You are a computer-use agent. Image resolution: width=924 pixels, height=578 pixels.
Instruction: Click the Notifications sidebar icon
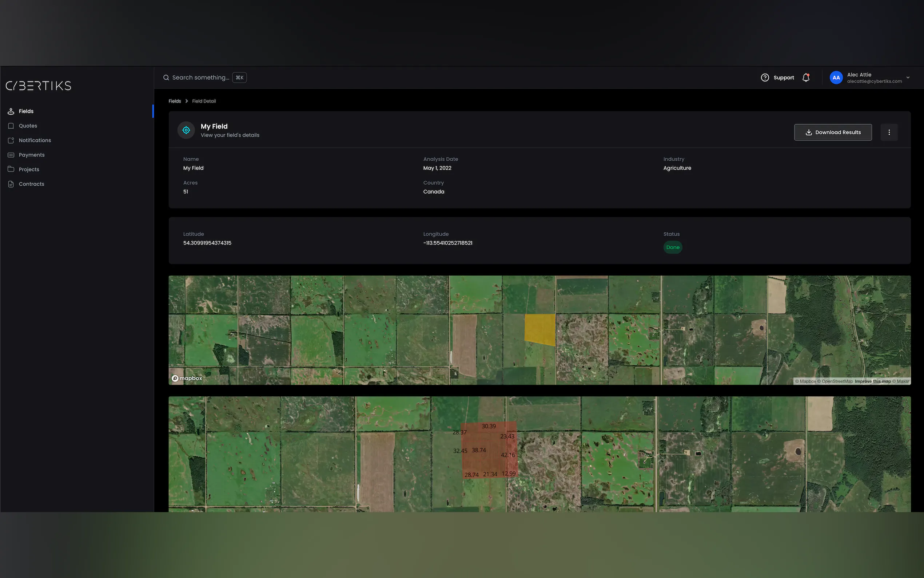[x=11, y=140]
